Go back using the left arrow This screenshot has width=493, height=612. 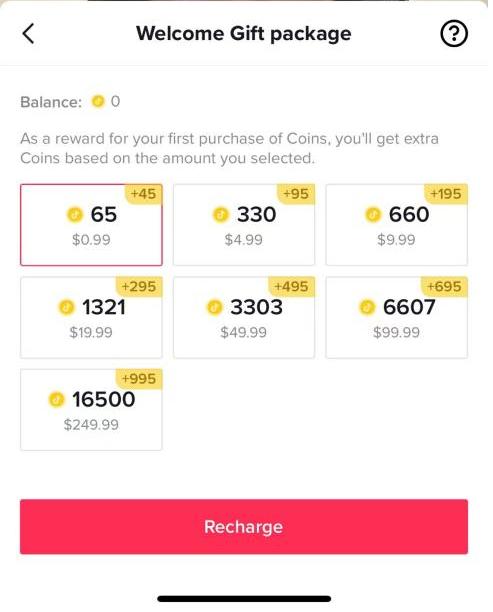28,33
